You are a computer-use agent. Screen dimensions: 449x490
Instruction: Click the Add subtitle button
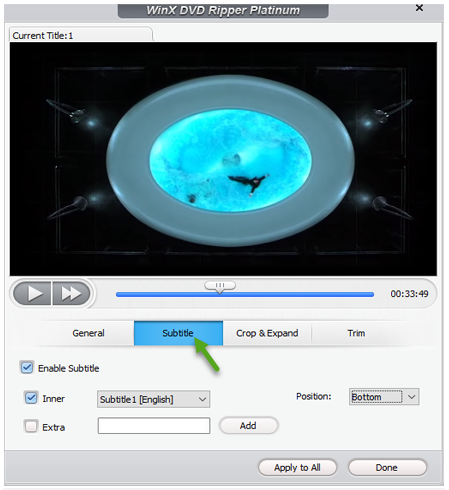248,425
